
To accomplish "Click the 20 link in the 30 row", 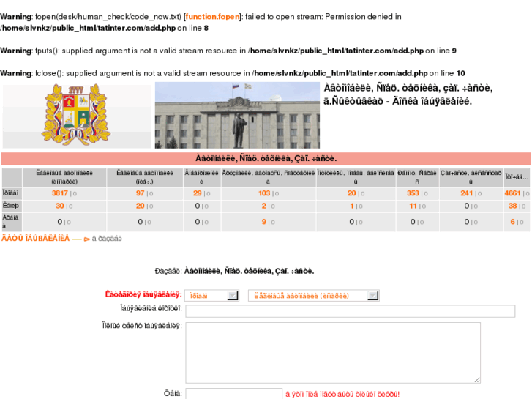I will point(140,206).
